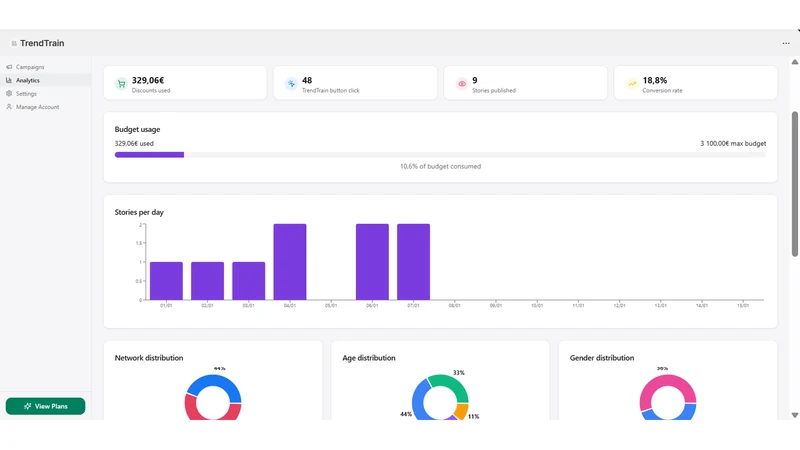
Task: Click the View Plans button
Action: point(45,406)
